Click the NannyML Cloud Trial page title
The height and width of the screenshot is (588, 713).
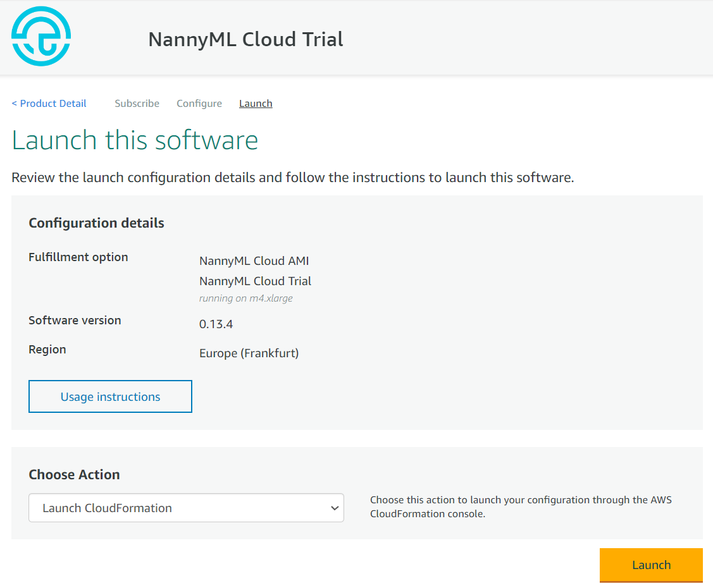pyautogui.click(x=245, y=39)
